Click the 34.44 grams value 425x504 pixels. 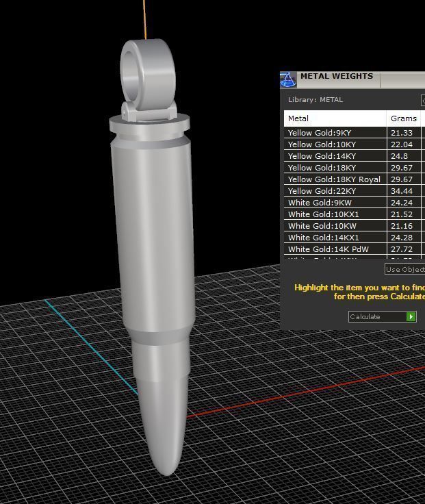pyautogui.click(x=402, y=191)
